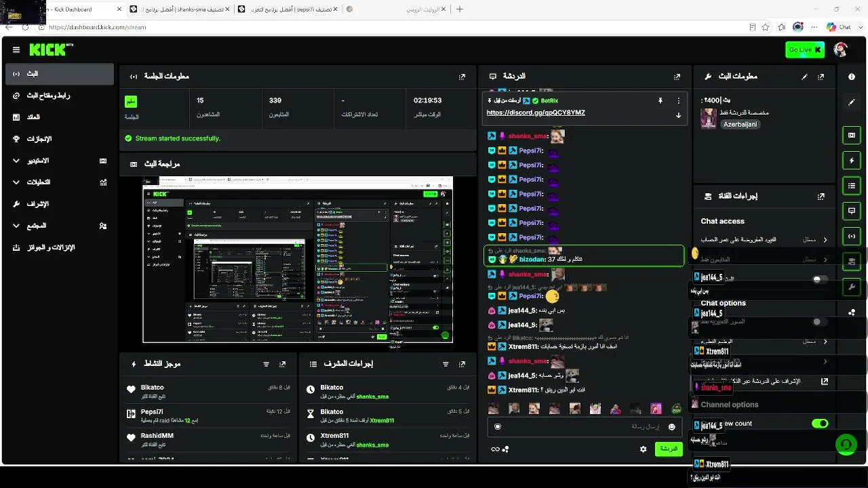Open external chat moderation link in channel actions
This screenshot has width=868, height=488.
(825, 382)
